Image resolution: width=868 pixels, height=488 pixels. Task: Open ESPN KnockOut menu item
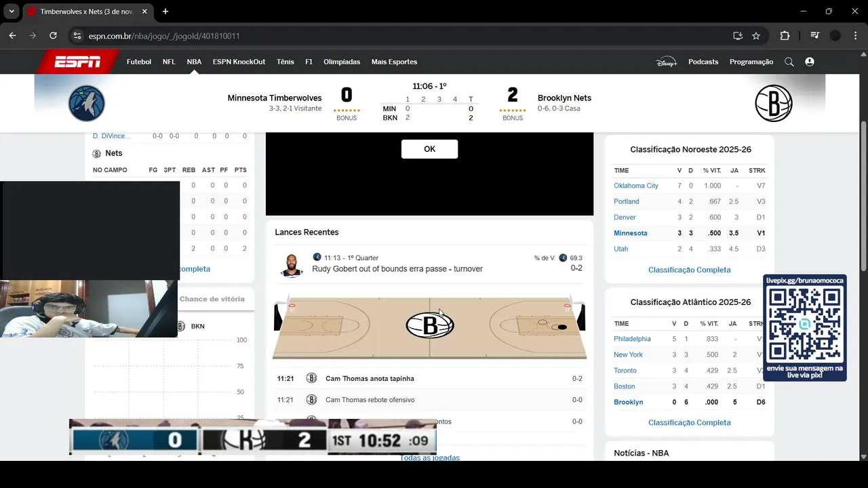tap(239, 62)
